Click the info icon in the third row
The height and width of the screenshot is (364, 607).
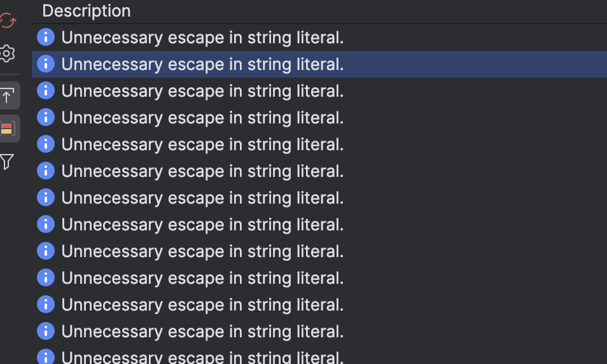pyautogui.click(x=46, y=91)
